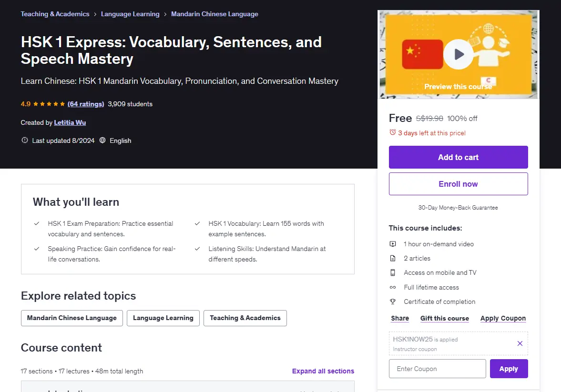The image size is (561, 392).
Task: Open Teaching & Academics breadcrumb
Action: tap(55, 14)
